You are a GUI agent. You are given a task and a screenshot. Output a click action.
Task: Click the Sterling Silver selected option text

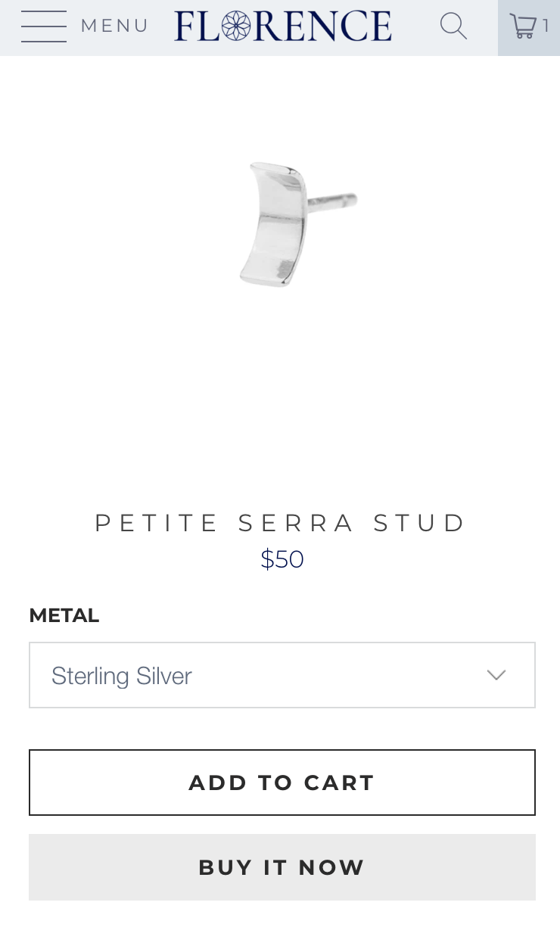click(x=122, y=675)
